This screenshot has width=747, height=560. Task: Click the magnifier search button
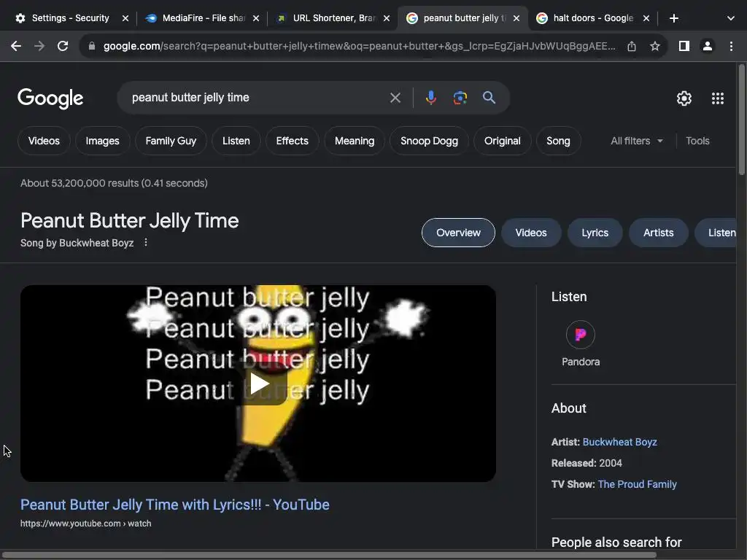click(x=489, y=98)
